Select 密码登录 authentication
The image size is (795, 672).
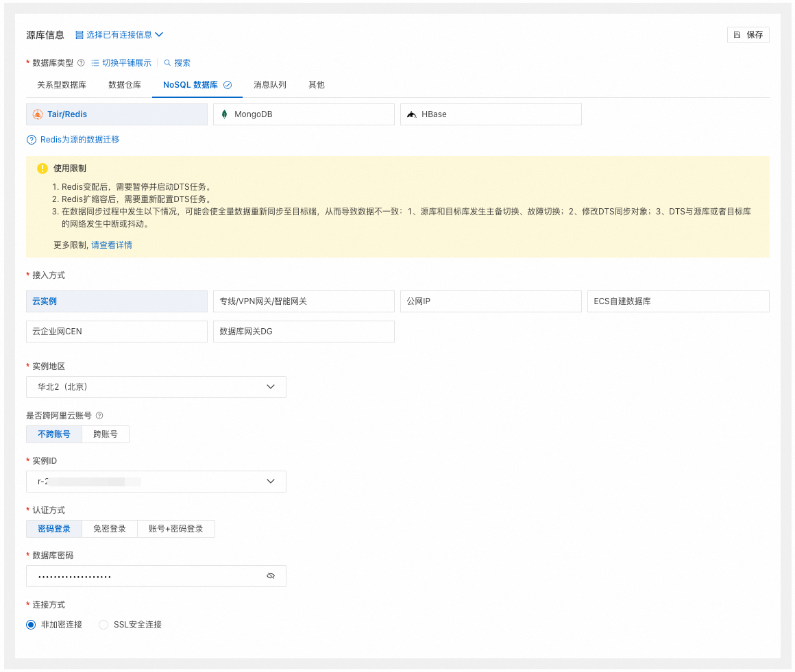(53, 529)
